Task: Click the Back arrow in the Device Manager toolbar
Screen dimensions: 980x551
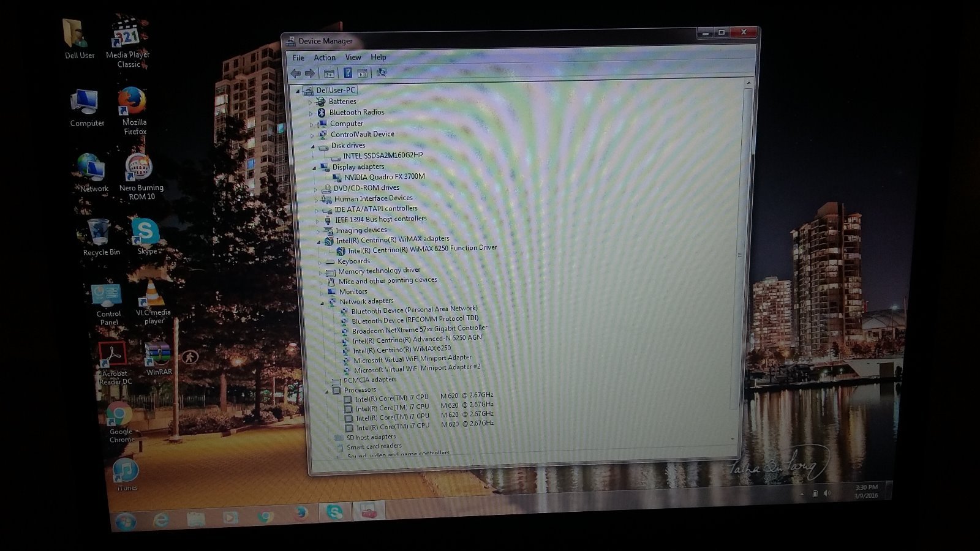Action: [x=296, y=73]
